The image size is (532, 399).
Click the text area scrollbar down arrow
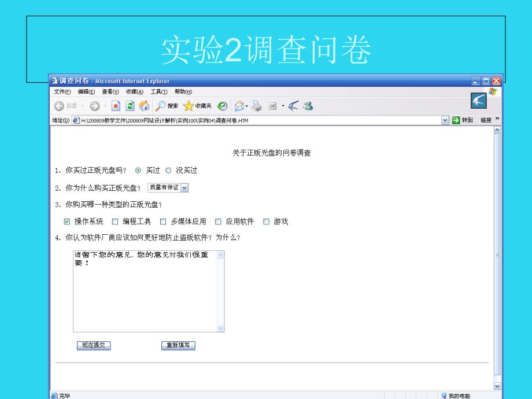click(220, 328)
